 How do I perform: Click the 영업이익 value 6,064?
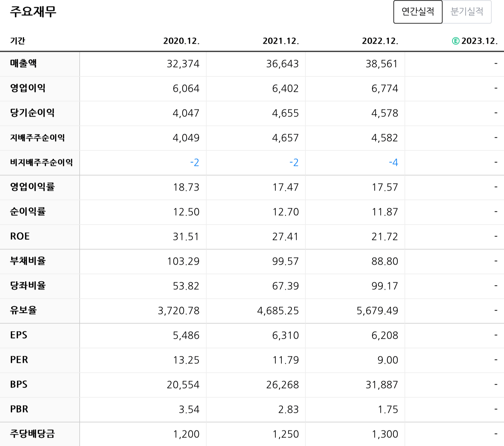point(186,89)
